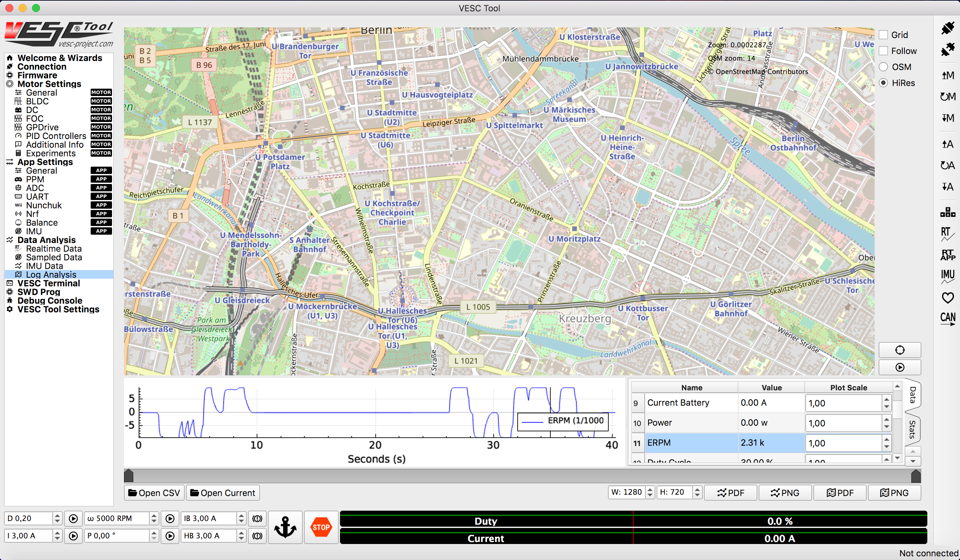The image size is (960, 560).
Task: Select the HiRes radio button
Action: [x=883, y=83]
